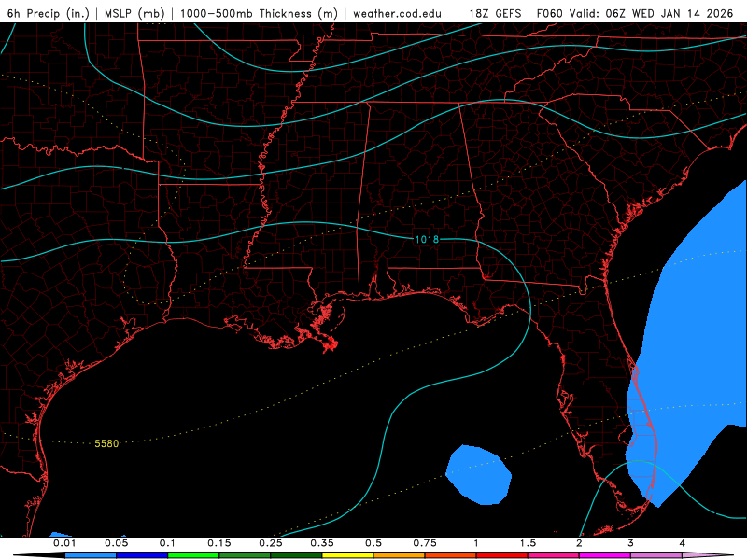This screenshot has height=560, width=747.
Task: Click the 0.75 legend value
Action: pyautogui.click(x=425, y=543)
